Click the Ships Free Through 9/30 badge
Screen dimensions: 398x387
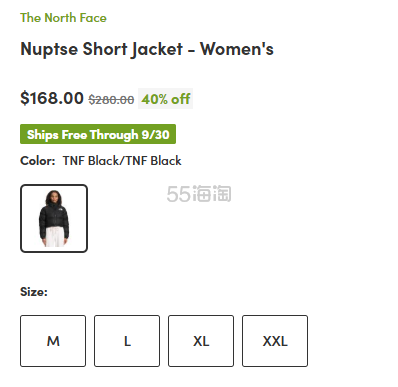point(98,134)
